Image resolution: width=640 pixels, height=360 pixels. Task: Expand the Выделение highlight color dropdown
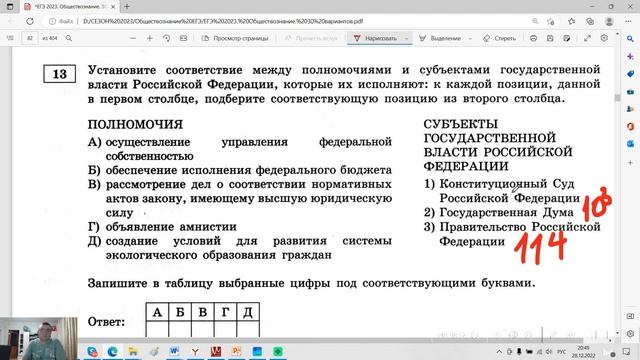(470, 38)
